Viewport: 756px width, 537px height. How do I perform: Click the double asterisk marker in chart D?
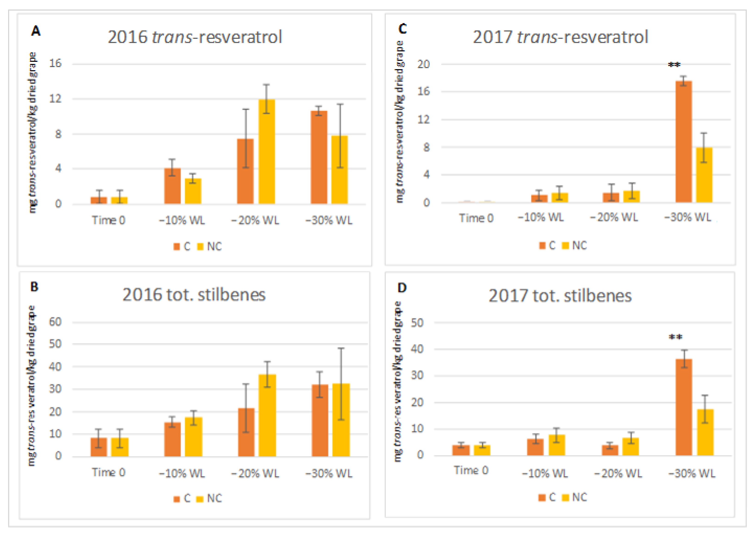click(675, 337)
